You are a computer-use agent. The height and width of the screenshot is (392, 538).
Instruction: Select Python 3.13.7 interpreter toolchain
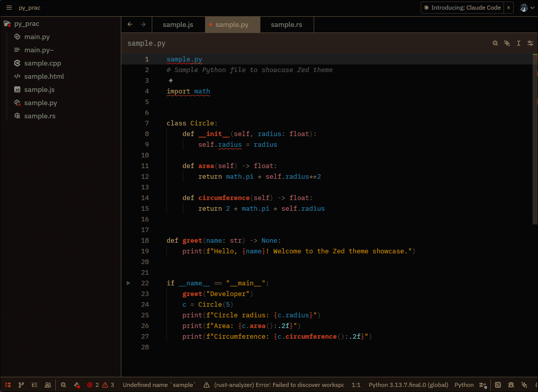point(408,385)
